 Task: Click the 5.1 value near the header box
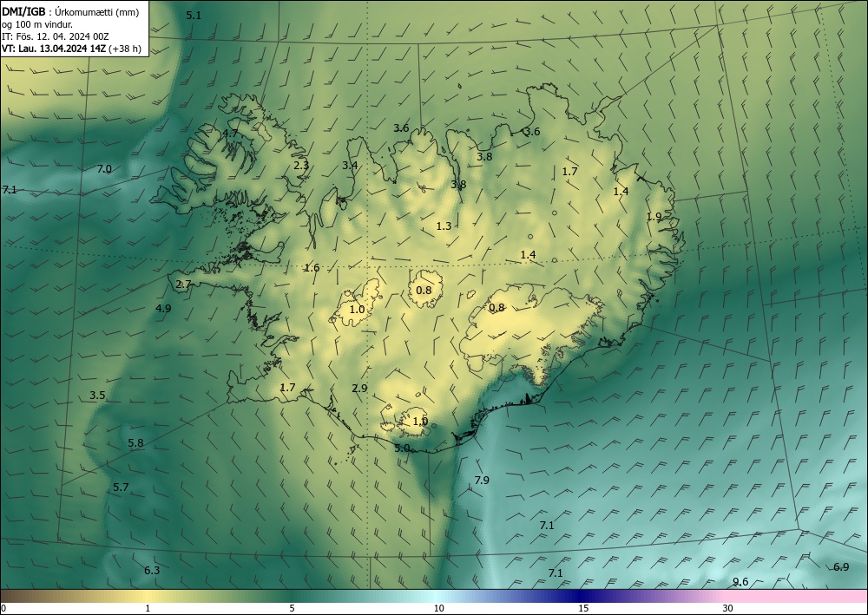pyautogui.click(x=194, y=16)
